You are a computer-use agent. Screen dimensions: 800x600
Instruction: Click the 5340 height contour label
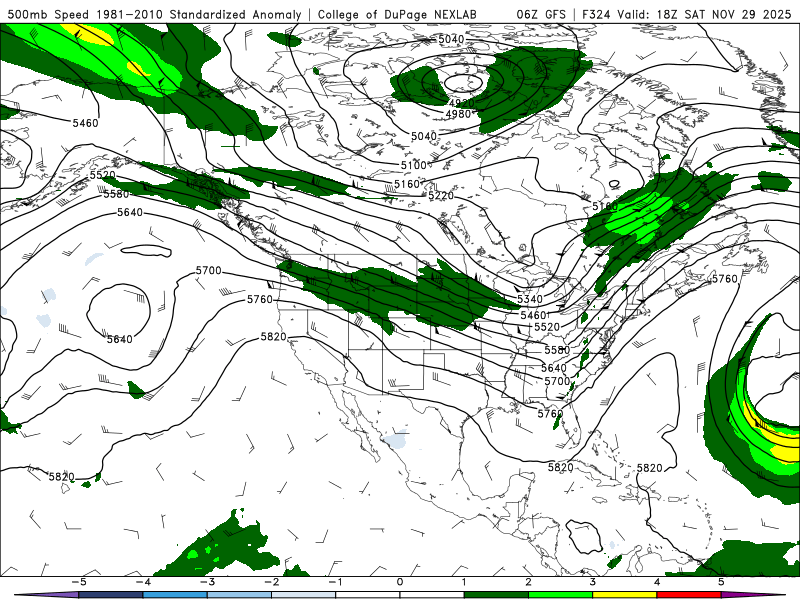[x=530, y=299]
